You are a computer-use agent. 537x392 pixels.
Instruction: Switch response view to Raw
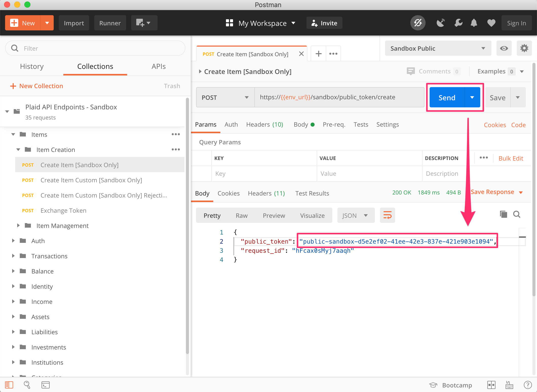[241, 215]
